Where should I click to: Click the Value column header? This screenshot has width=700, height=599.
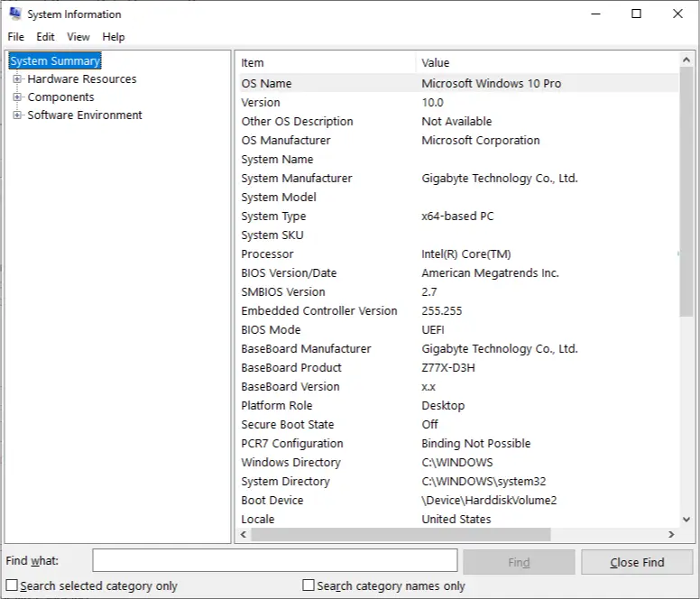point(547,62)
